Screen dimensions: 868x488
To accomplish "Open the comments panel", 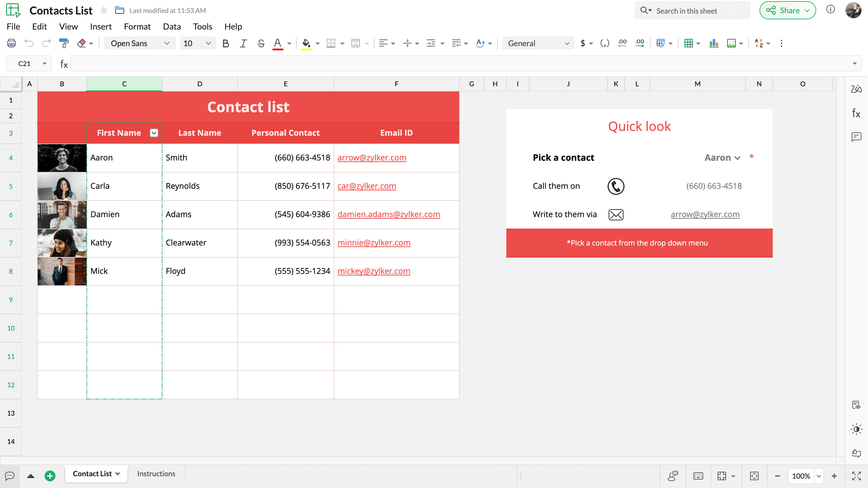I will [x=856, y=137].
